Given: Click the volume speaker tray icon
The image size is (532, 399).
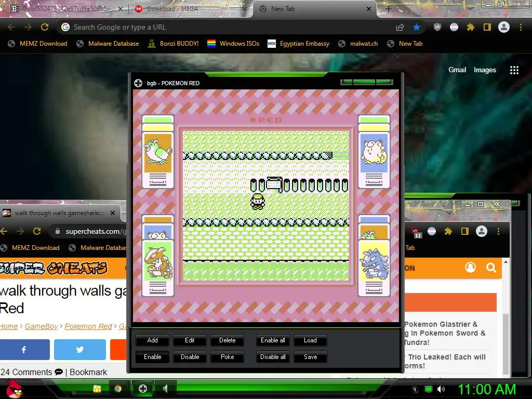Looking at the screenshot, I should click(441, 389).
